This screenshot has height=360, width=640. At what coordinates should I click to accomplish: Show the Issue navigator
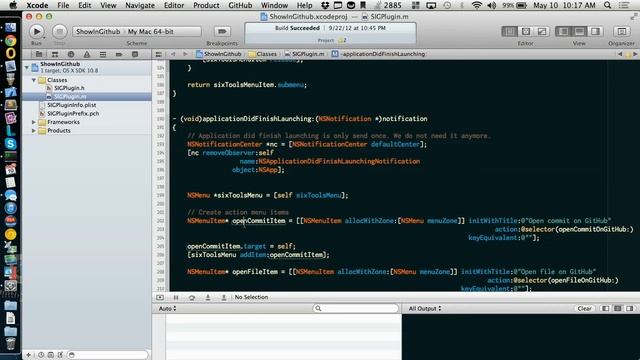click(87, 54)
